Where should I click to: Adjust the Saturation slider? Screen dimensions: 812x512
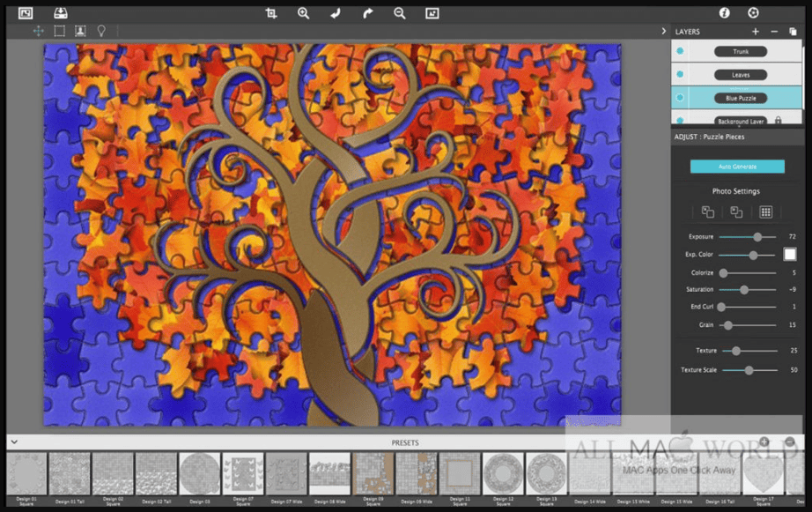coord(747,290)
